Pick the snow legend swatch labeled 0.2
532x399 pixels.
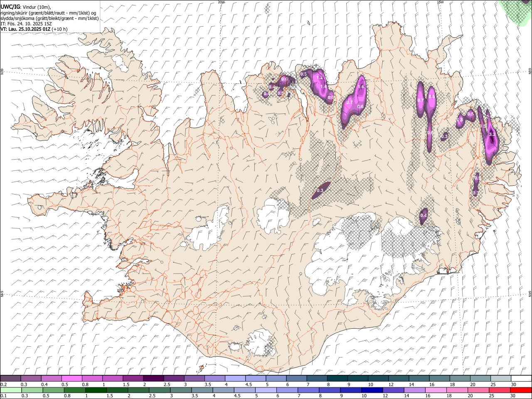(11, 378)
